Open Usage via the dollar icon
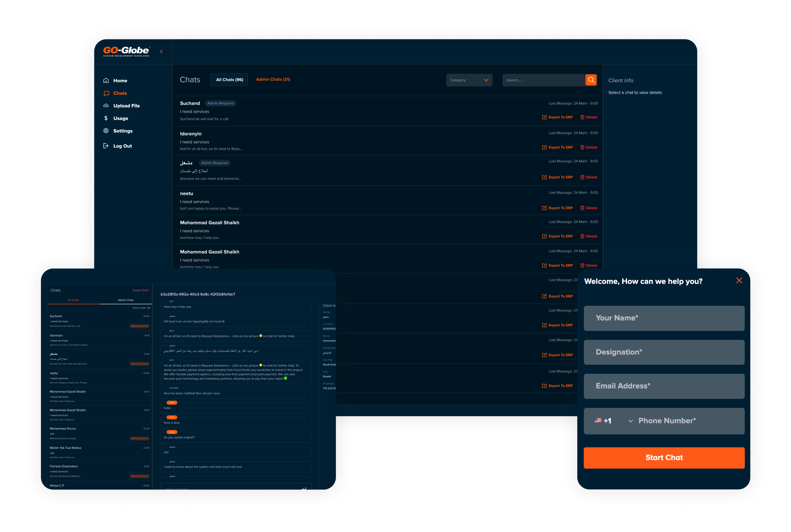Viewport: 791px width, 532px height. [106, 118]
